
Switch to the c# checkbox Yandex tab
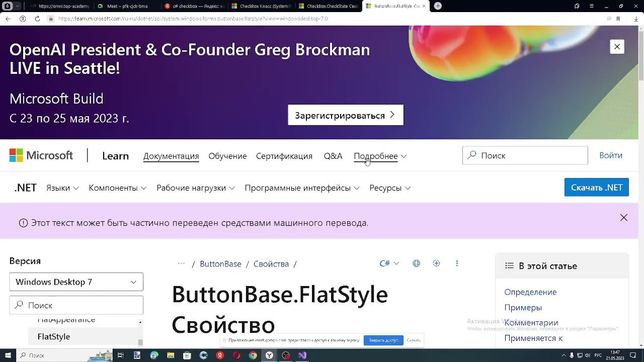click(x=194, y=6)
